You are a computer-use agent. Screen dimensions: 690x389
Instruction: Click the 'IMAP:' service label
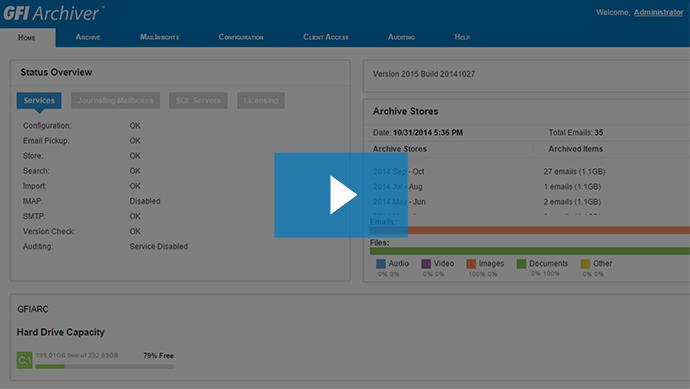pyautogui.click(x=33, y=201)
